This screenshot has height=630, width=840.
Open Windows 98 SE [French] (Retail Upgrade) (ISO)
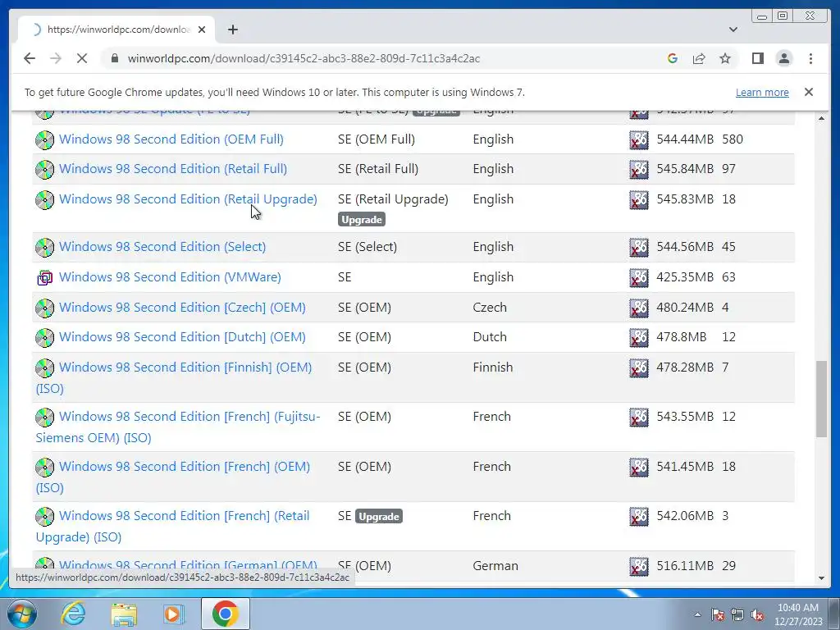[184, 516]
